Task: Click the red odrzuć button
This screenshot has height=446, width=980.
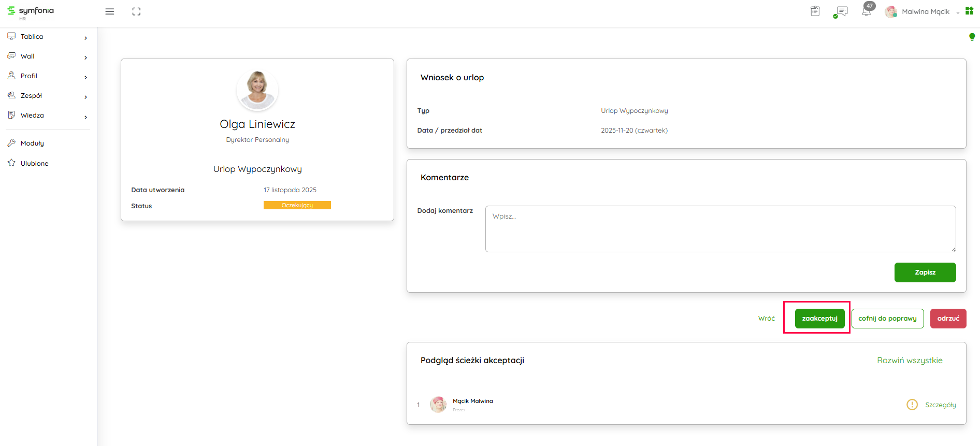Action: point(948,319)
